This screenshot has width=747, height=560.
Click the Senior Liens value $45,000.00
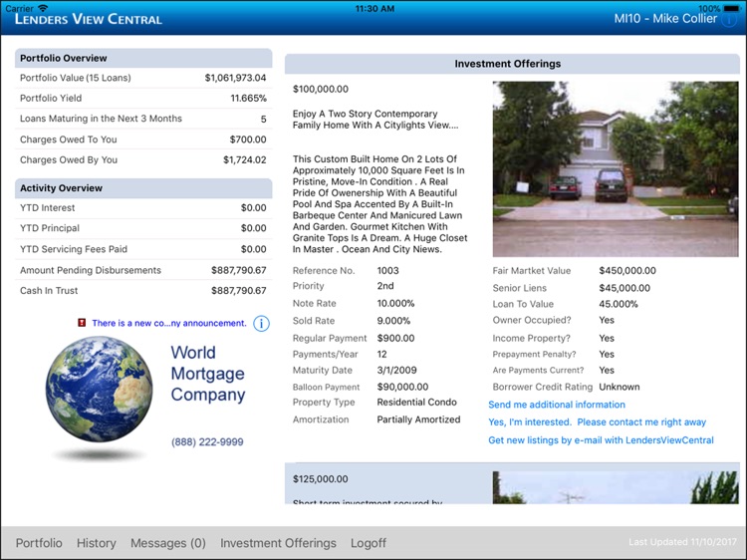[624, 288]
